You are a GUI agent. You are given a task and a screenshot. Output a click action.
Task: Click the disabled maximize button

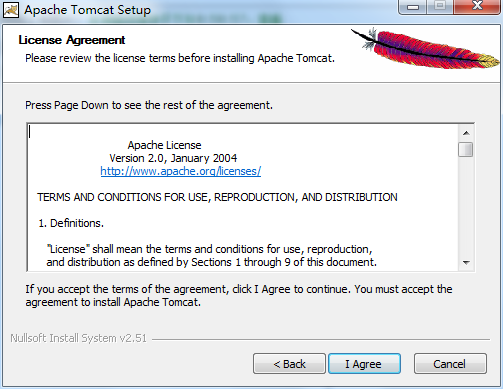coord(440,6)
